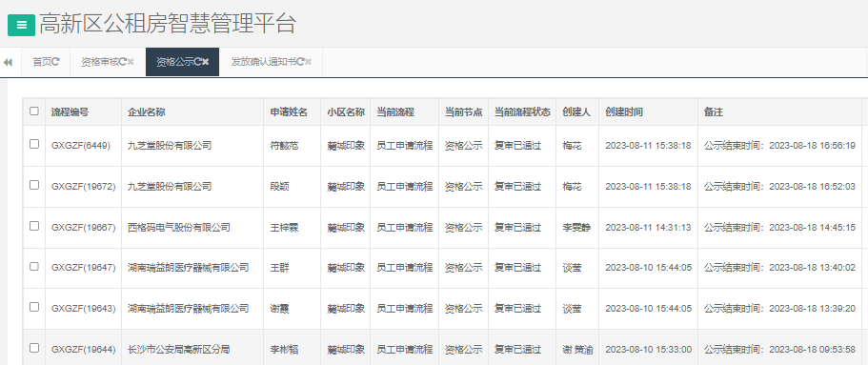Click the process number GXGZF(6449)
The width and height of the screenshot is (868, 365).
pyautogui.click(x=81, y=146)
